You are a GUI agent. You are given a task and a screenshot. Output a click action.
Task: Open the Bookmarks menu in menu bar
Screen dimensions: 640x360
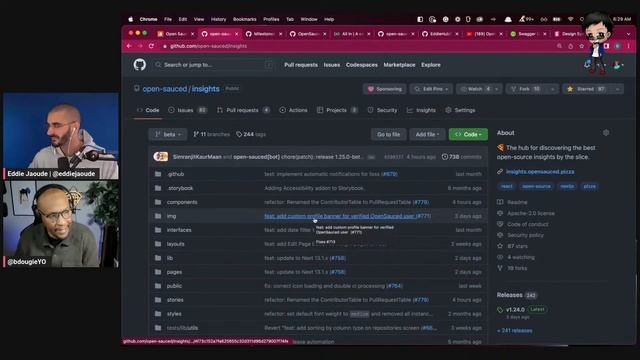[244, 19]
